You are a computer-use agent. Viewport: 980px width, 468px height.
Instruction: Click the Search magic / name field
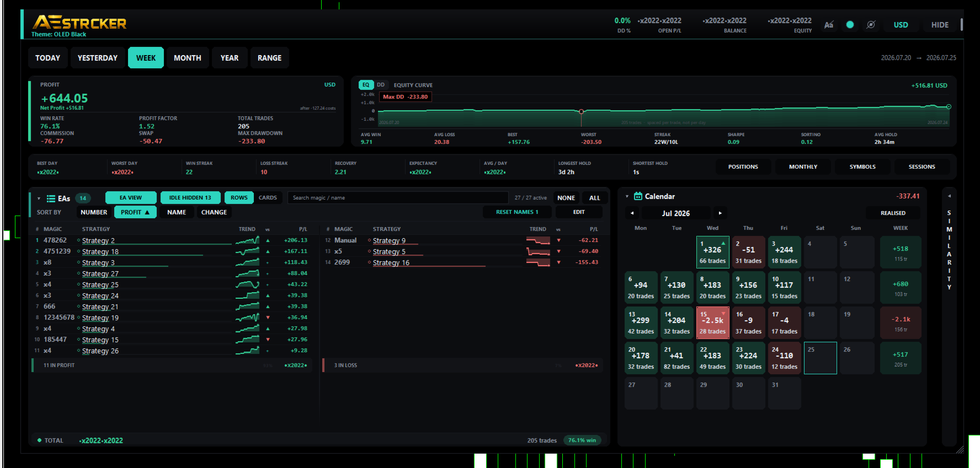[x=398, y=198]
